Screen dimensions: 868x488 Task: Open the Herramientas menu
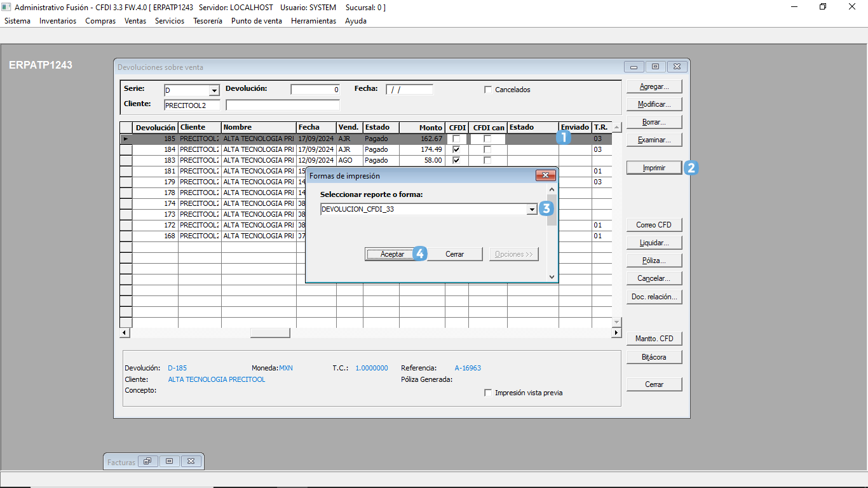(313, 21)
